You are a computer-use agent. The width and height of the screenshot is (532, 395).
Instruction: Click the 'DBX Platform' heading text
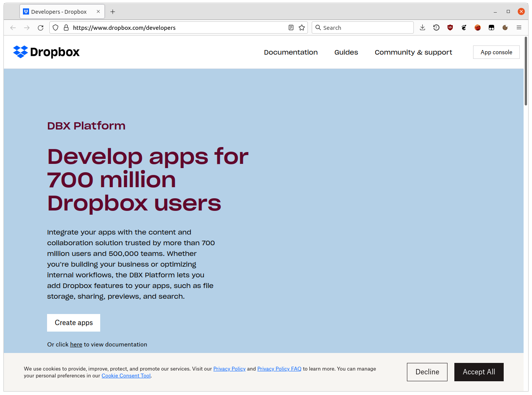(x=86, y=126)
